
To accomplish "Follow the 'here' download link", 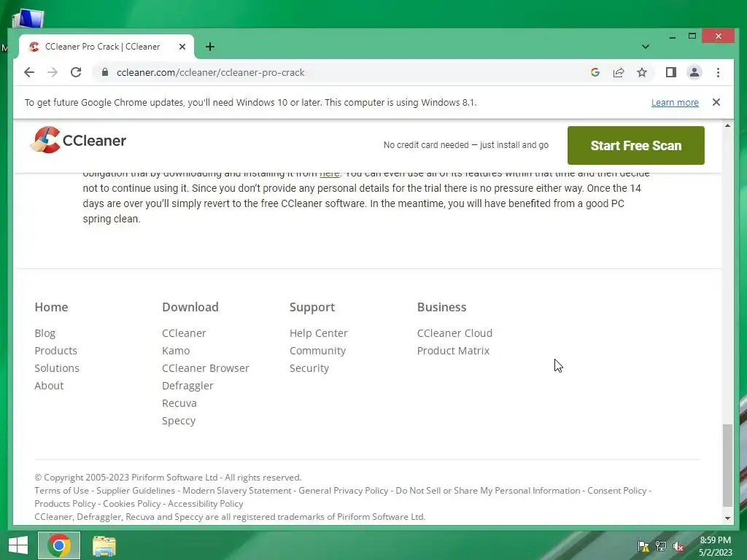I will point(329,174).
